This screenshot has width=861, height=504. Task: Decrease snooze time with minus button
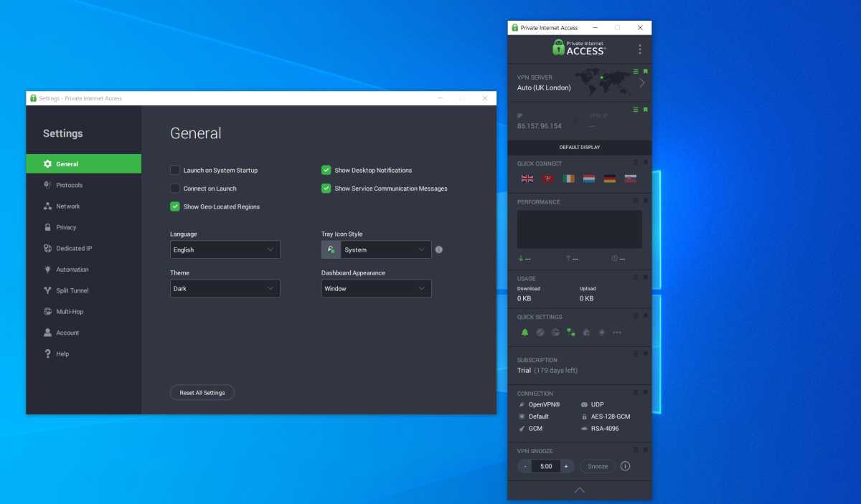coord(525,466)
